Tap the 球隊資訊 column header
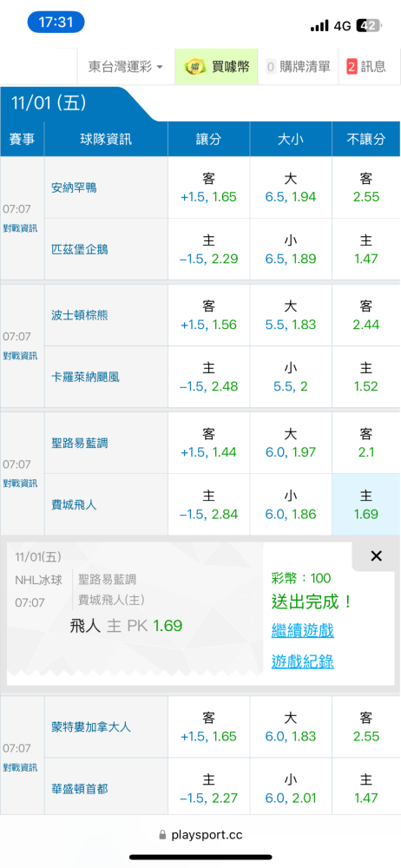Image resolution: width=401 pixels, height=868 pixels. pos(107,140)
